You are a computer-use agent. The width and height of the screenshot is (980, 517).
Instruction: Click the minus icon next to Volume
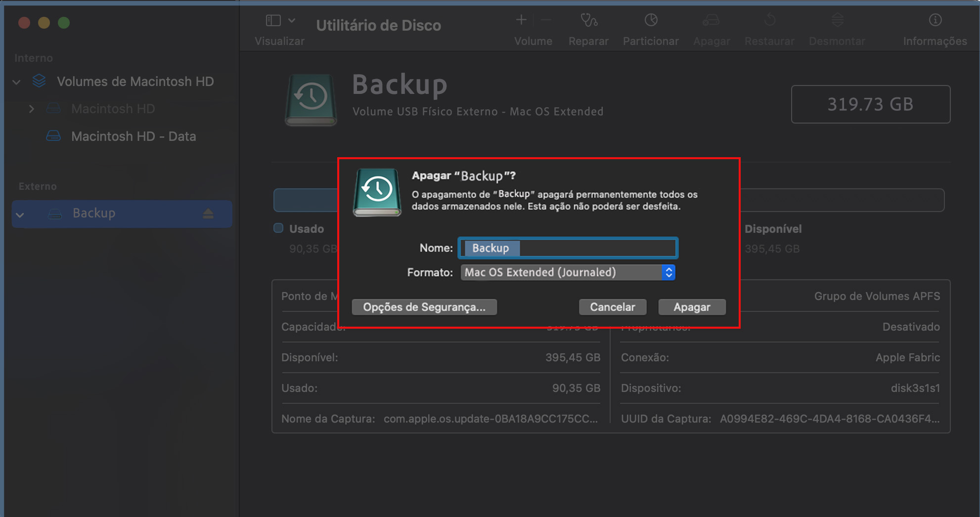(546, 20)
